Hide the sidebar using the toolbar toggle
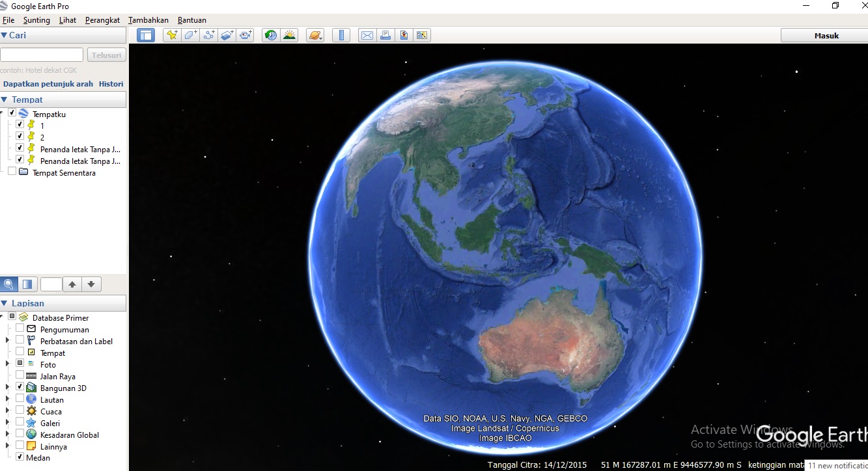 coord(146,35)
